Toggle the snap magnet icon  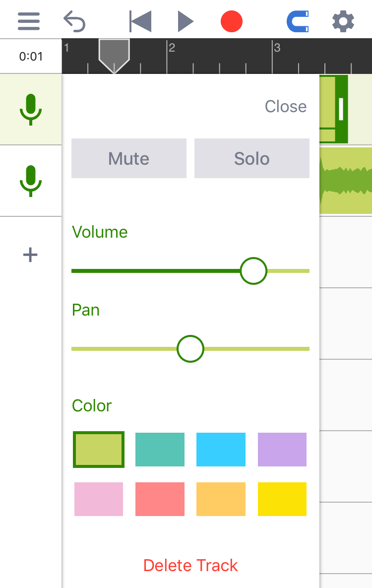(298, 21)
